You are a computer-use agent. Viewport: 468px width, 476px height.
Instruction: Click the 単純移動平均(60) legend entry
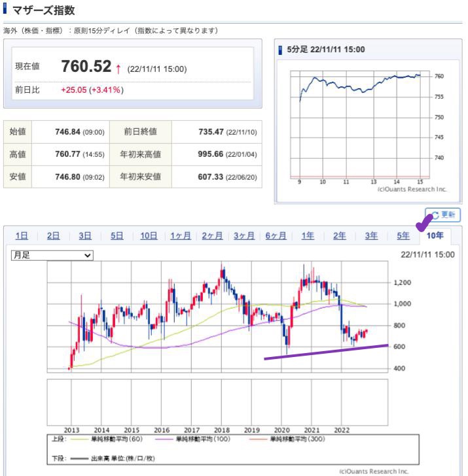[106, 439]
